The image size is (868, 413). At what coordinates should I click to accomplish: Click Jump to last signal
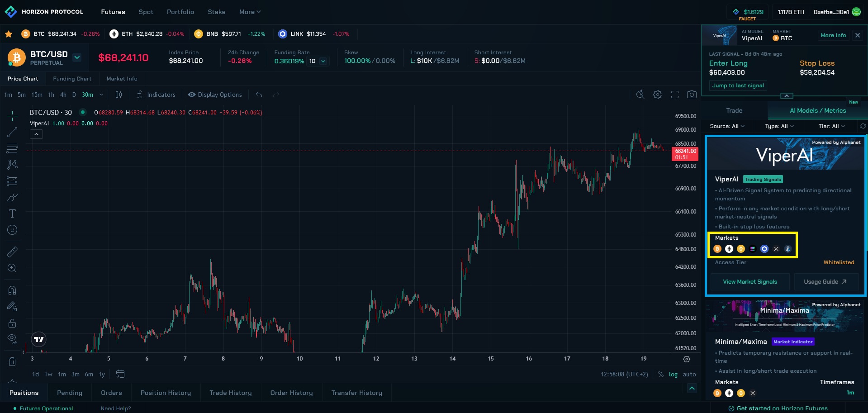pos(738,85)
